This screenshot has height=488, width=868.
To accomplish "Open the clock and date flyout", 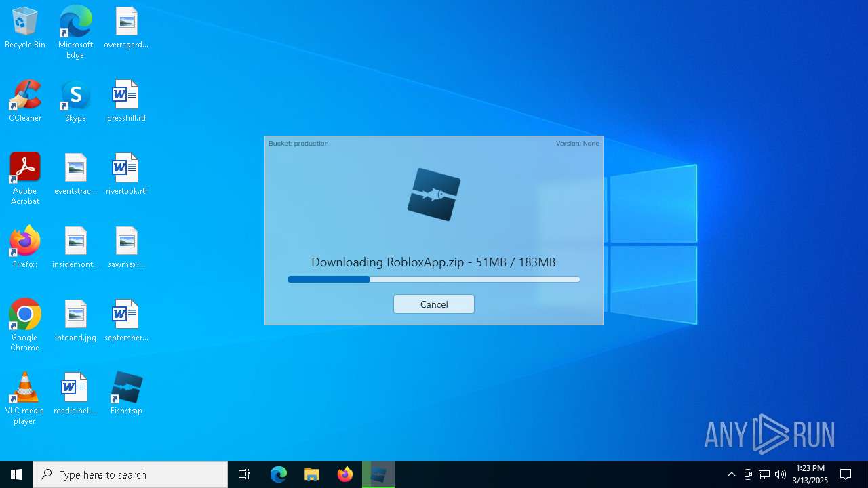I will tap(810, 474).
